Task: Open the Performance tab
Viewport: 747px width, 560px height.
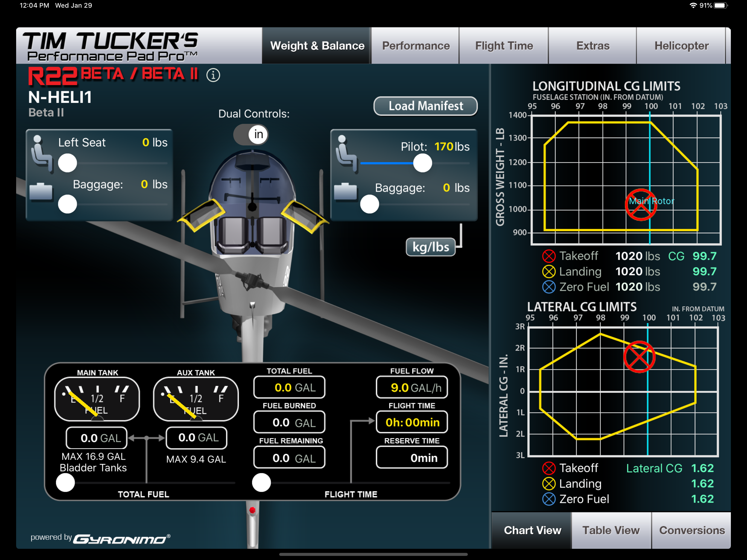Action: tap(416, 46)
